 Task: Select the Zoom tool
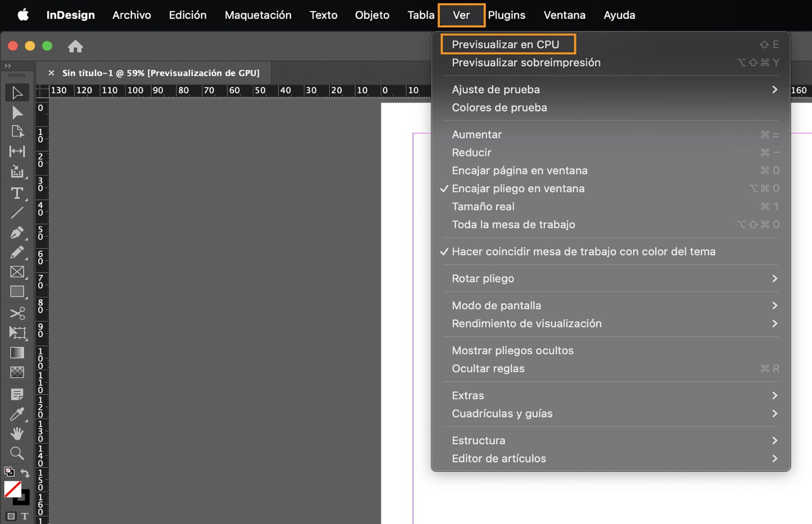(x=17, y=453)
